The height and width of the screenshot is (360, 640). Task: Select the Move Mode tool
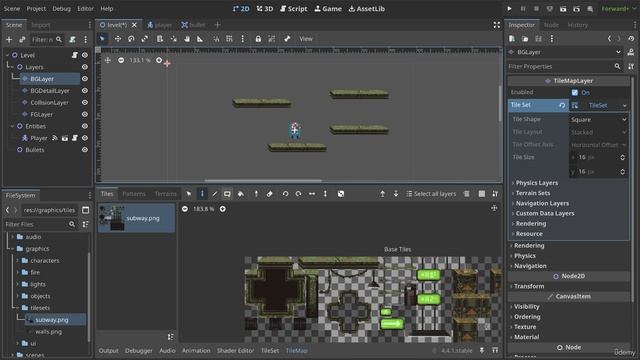tap(118, 39)
